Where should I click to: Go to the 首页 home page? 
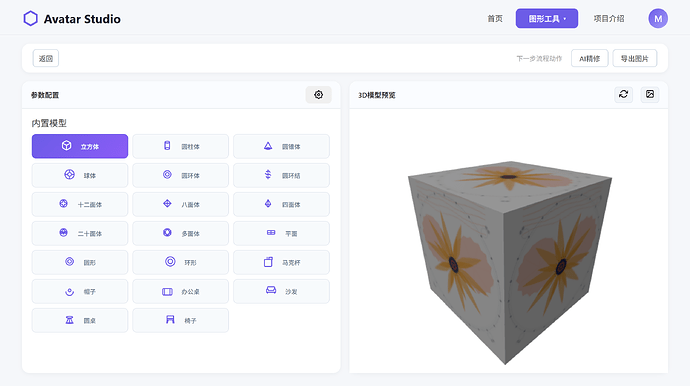click(495, 18)
